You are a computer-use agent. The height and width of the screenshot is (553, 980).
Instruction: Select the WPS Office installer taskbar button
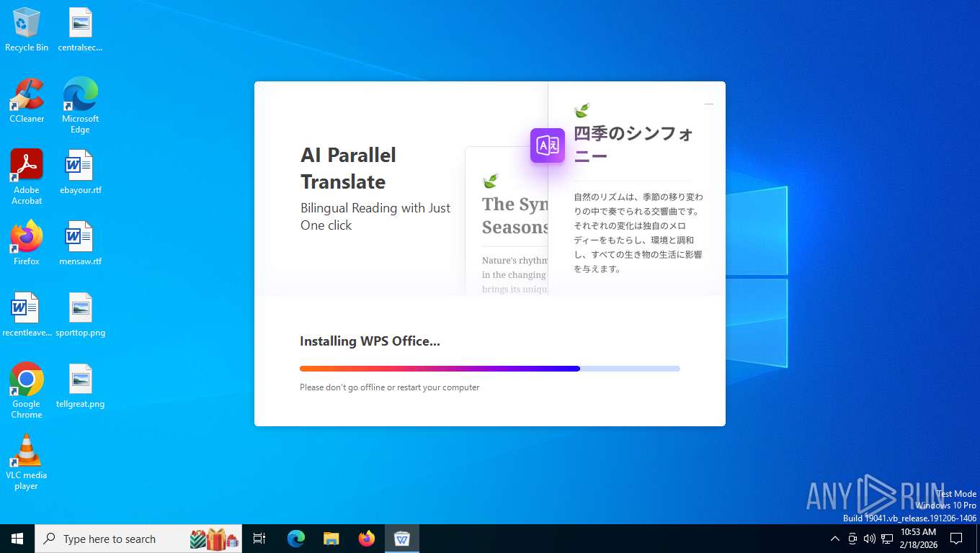pos(402,539)
